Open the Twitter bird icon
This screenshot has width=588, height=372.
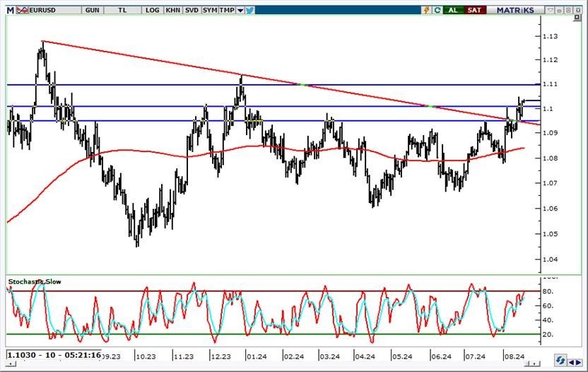click(252, 10)
